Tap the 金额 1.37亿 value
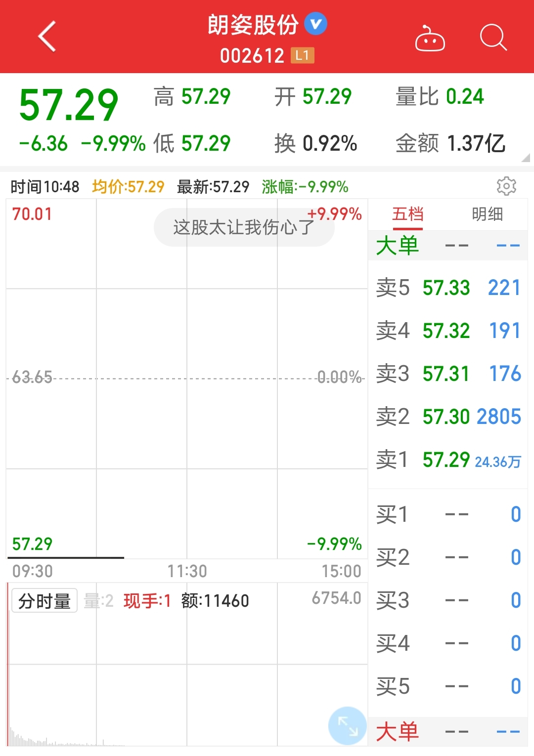This screenshot has width=534, height=756. [x=450, y=144]
